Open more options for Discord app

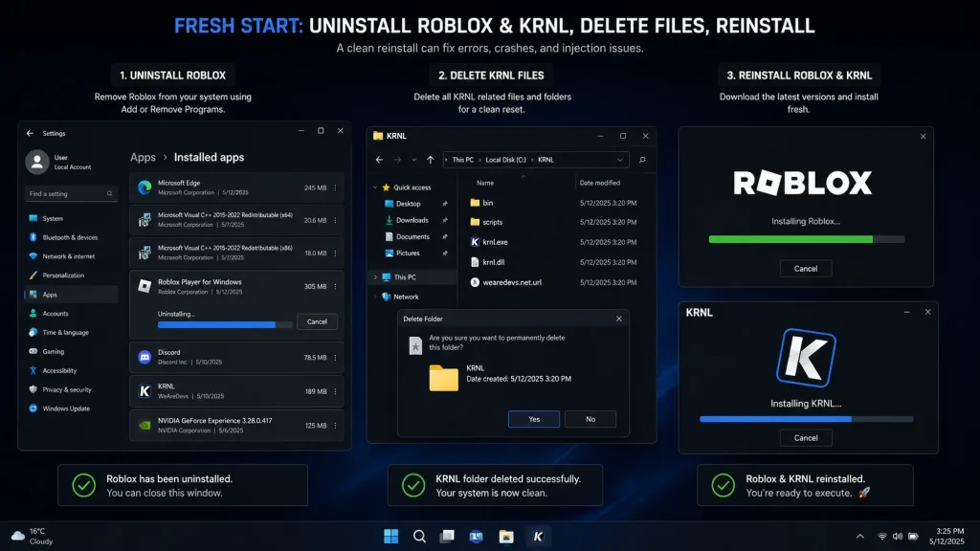(x=336, y=358)
